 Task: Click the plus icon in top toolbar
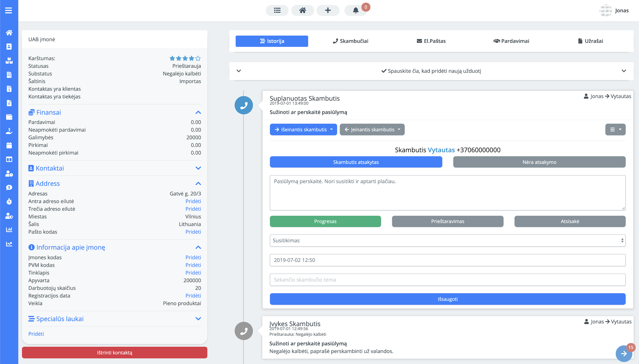click(x=327, y=10)
